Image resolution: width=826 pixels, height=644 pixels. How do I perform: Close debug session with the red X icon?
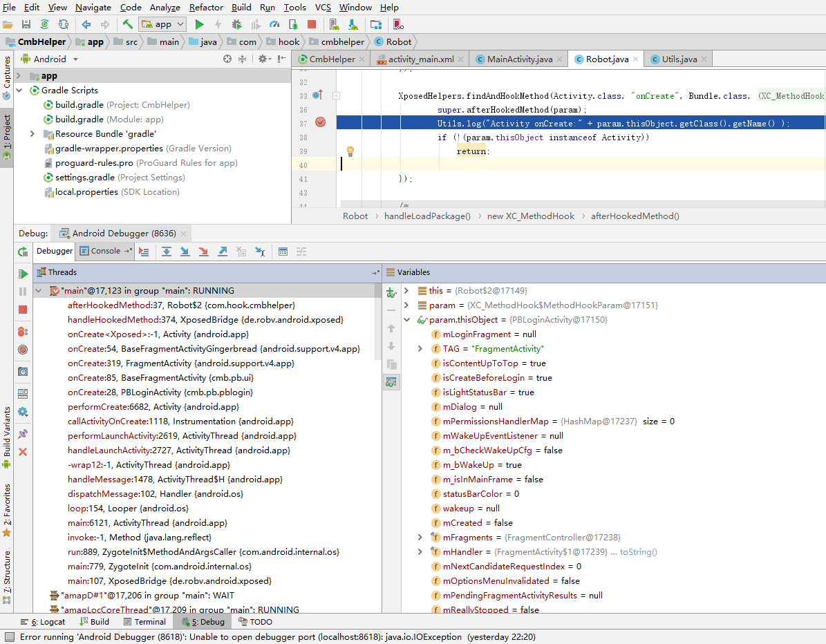click(23, 452)
